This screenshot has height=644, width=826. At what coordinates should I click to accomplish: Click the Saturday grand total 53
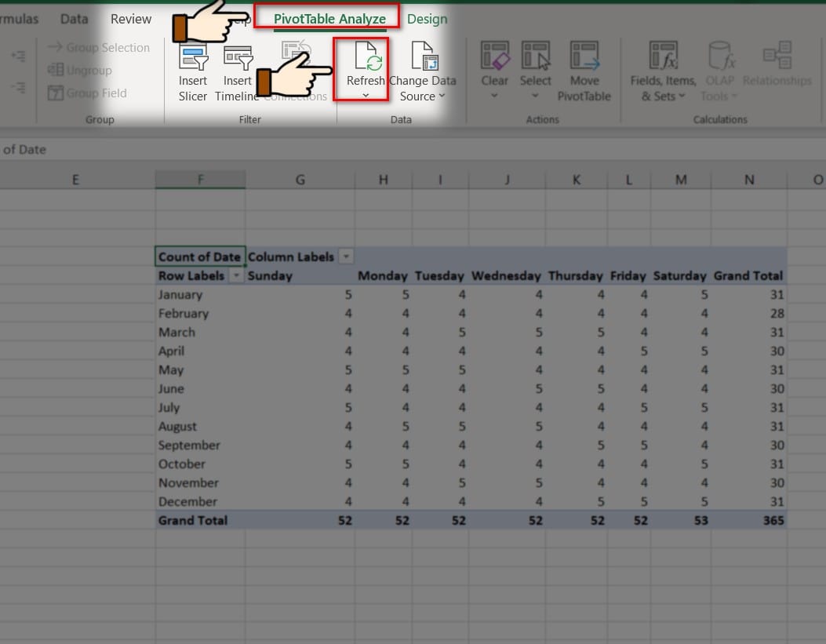(700, 520)
